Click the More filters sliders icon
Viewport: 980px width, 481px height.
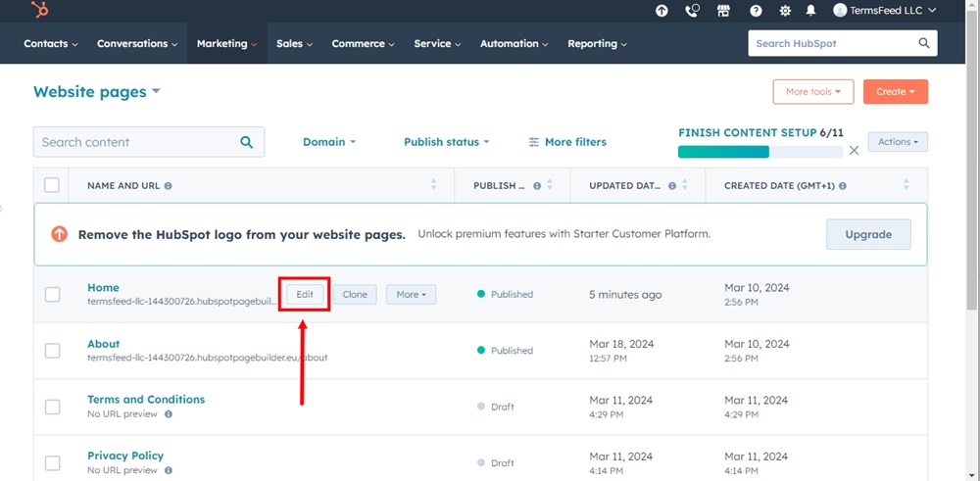point(534,142)
